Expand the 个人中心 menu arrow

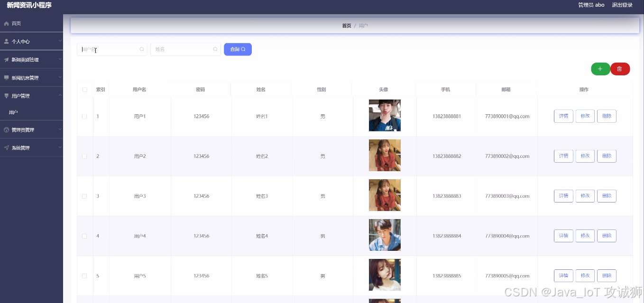60,41
